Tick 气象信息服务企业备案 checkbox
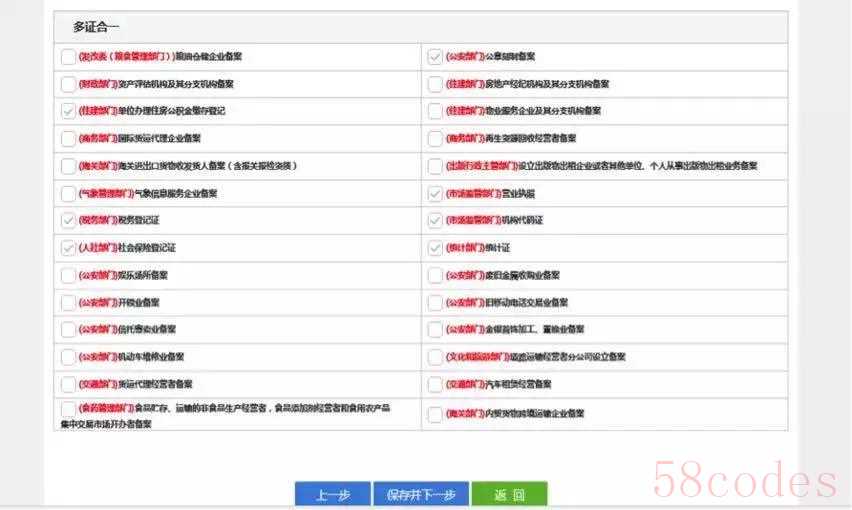The width and height of the screenshot is (852, 510). (68, 193)
